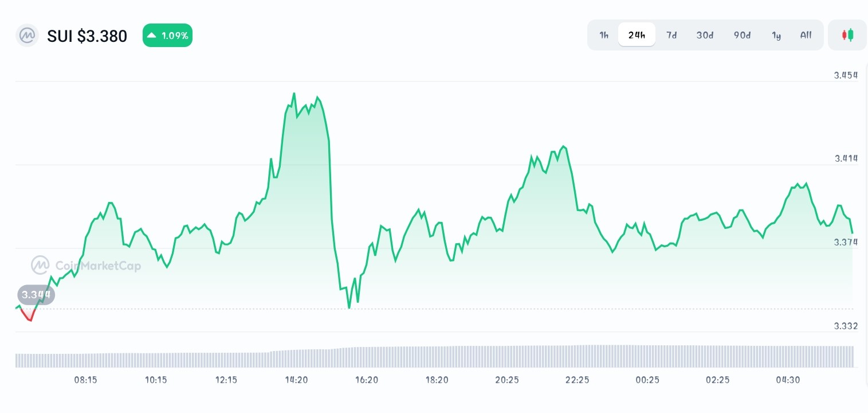Image resolution: width=868 pixels, height=413 pixels.
Task: Select the 24h time range tab
Action: tap(637, 35)
